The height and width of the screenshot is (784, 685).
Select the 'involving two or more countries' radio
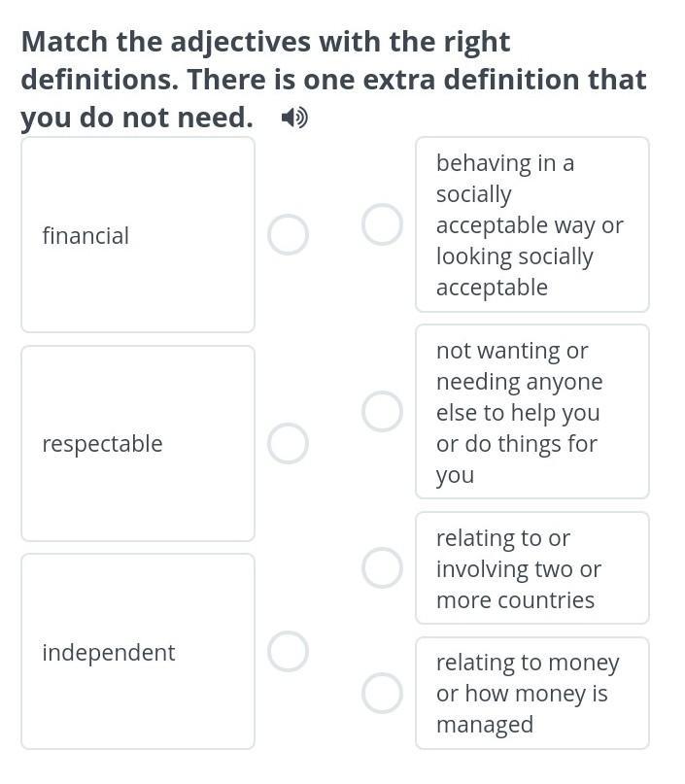pyautogui.click(x=382, y=567)
